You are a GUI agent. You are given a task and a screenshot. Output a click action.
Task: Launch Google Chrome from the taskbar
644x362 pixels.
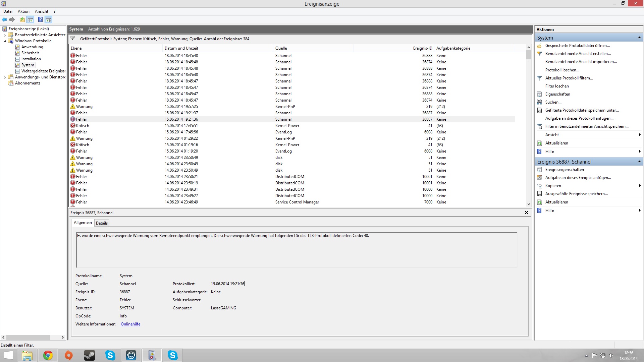pyautogui.click(x=48, y=355)
